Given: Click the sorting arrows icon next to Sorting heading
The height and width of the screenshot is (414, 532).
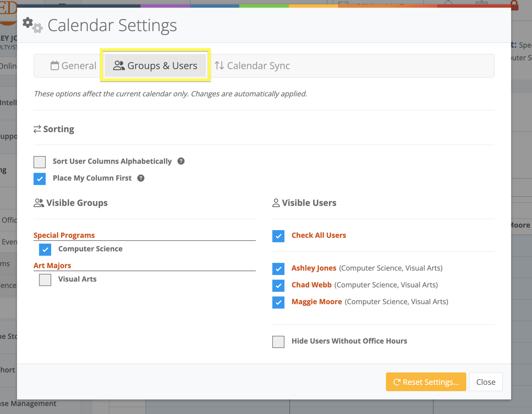Looking at the screenshot, I should [x=37, y=129].
